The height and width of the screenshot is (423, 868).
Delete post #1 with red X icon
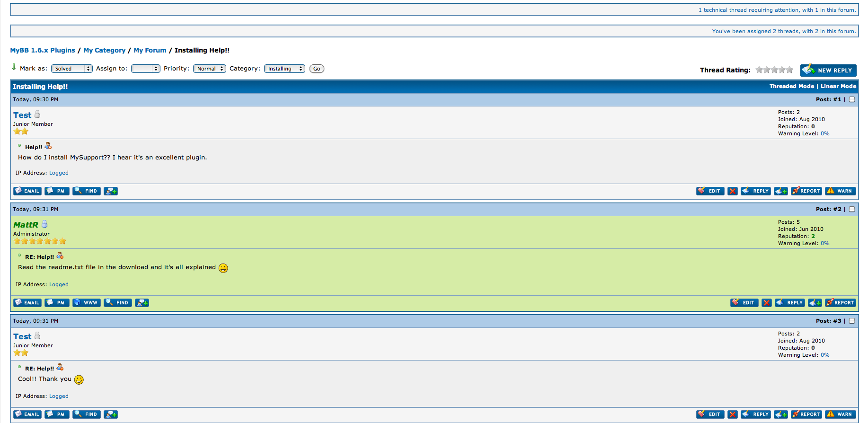pyautogui.click(x=732, y=191)
